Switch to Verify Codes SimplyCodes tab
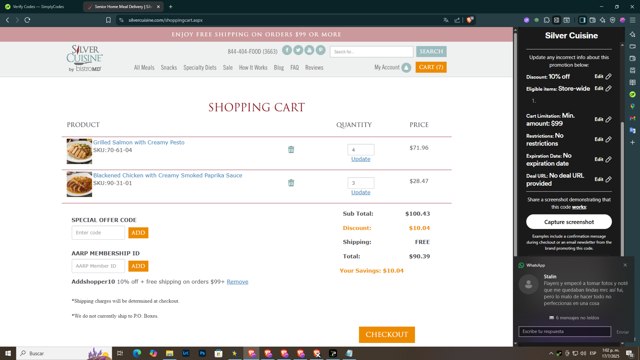640x360 pixels. click(x=39, y=7)
